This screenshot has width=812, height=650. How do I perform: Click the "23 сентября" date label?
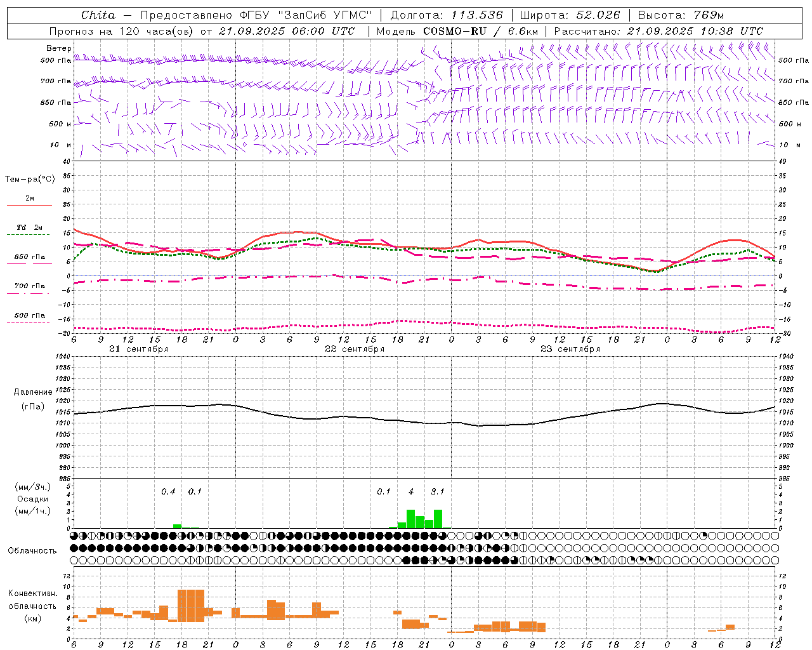(x=570, y=349)
